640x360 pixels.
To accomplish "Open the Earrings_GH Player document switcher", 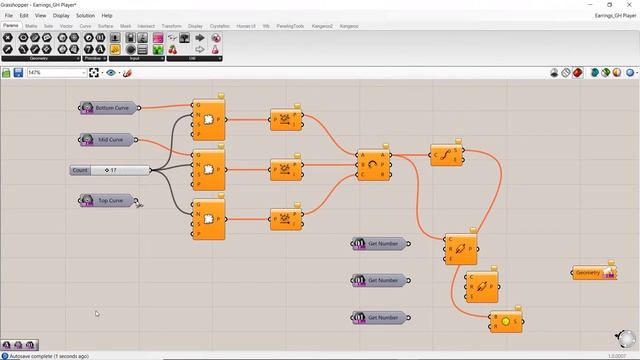I will click(615, 16).
